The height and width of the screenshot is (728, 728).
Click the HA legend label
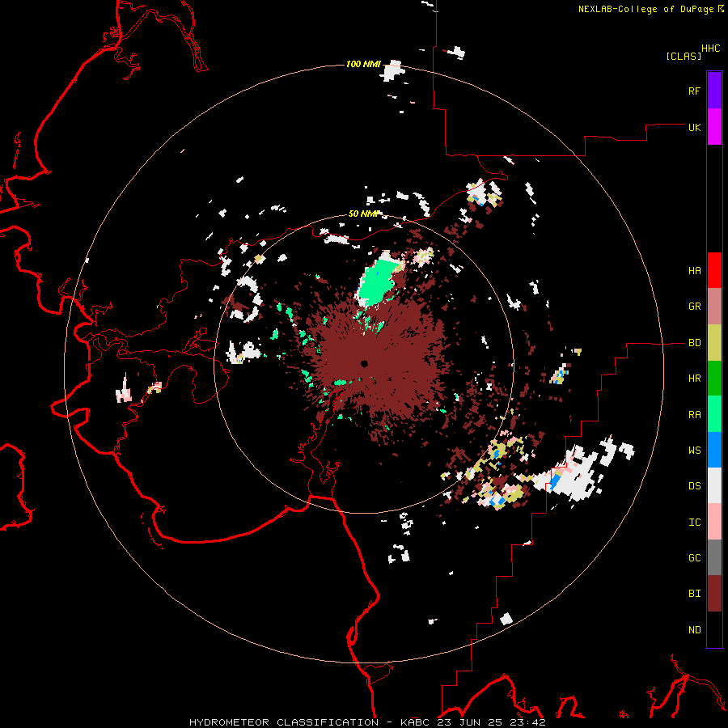tap(694, 271)
